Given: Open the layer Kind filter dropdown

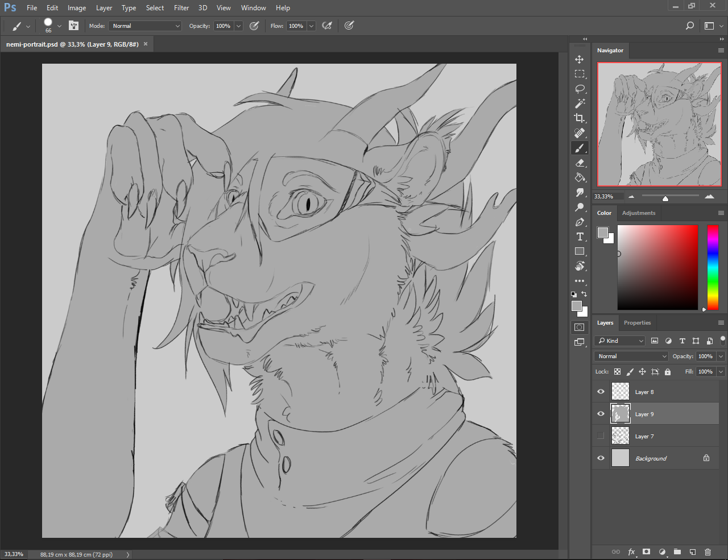Looking at the screenshot, I should [x=620, y=341].
